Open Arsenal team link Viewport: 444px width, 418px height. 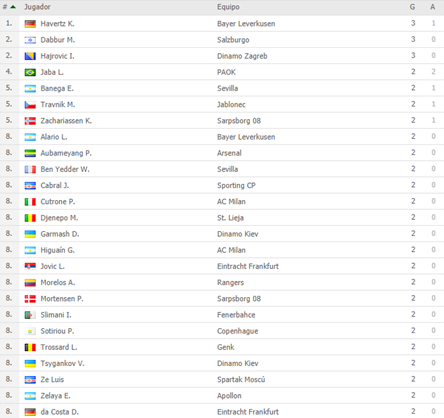tap(229, 153)
